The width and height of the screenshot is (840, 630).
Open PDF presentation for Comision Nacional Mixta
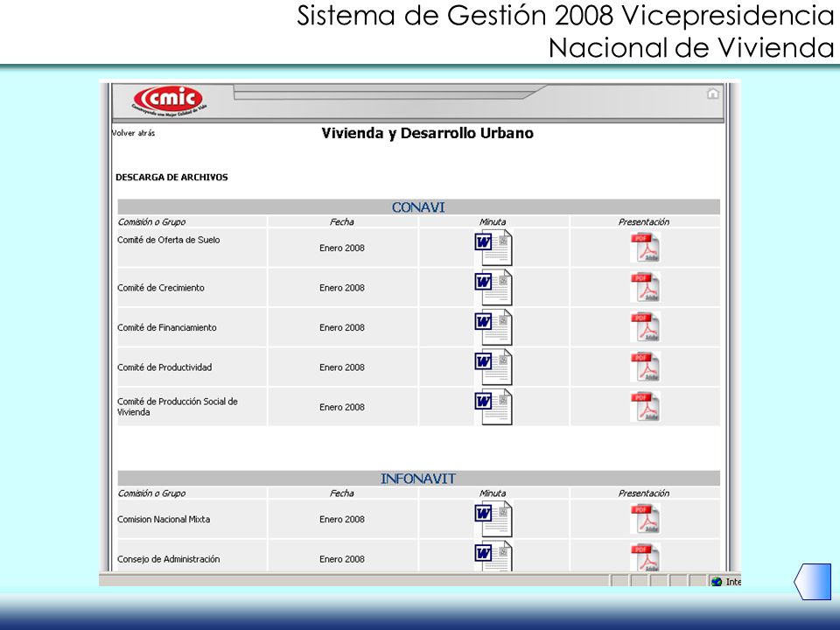coord(645,519)
